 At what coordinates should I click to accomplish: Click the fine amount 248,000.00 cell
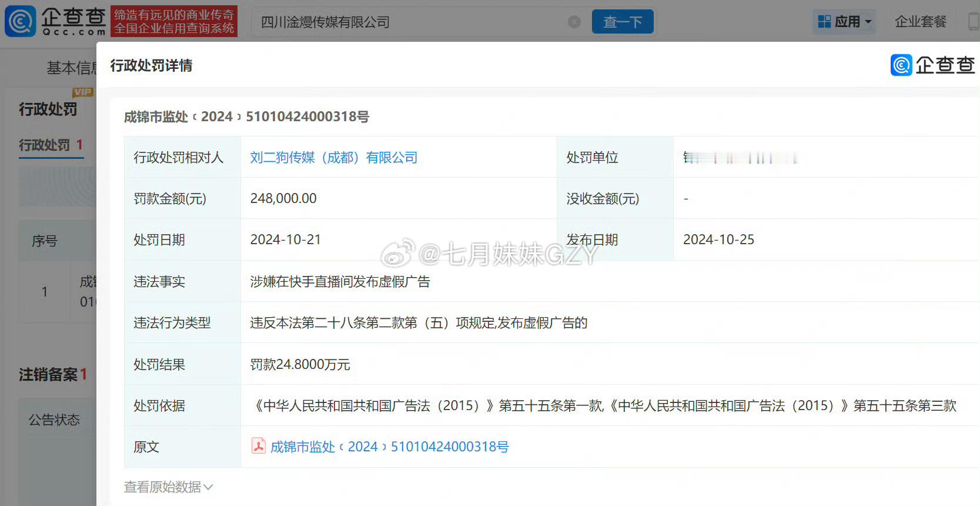point(399,198)
